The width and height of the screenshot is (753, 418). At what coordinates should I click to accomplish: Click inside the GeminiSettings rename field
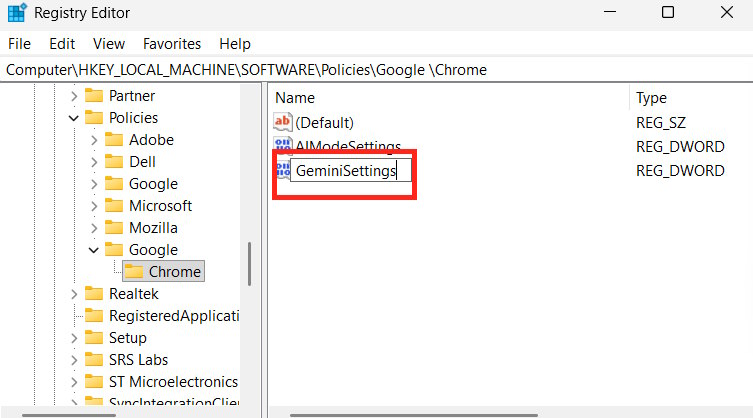click(351, 171)
